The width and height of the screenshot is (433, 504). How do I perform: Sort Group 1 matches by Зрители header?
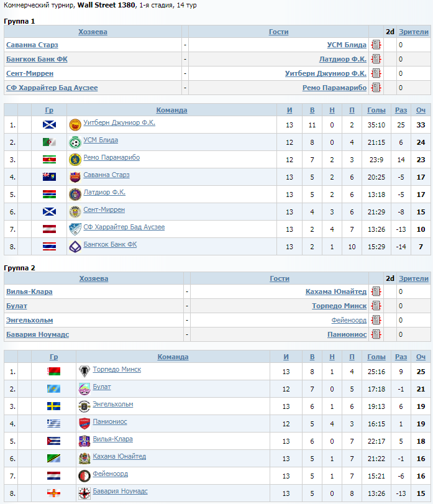point(414,32)
